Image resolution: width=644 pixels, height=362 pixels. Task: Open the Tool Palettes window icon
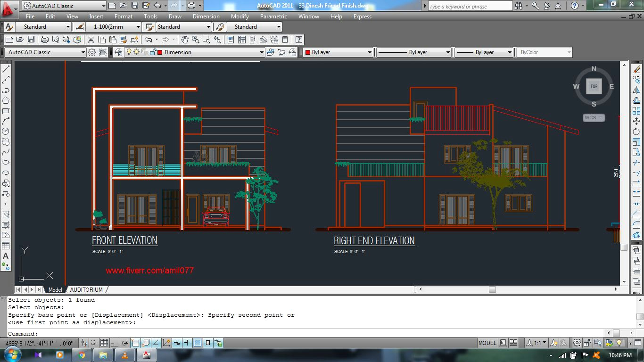[253, 40]
